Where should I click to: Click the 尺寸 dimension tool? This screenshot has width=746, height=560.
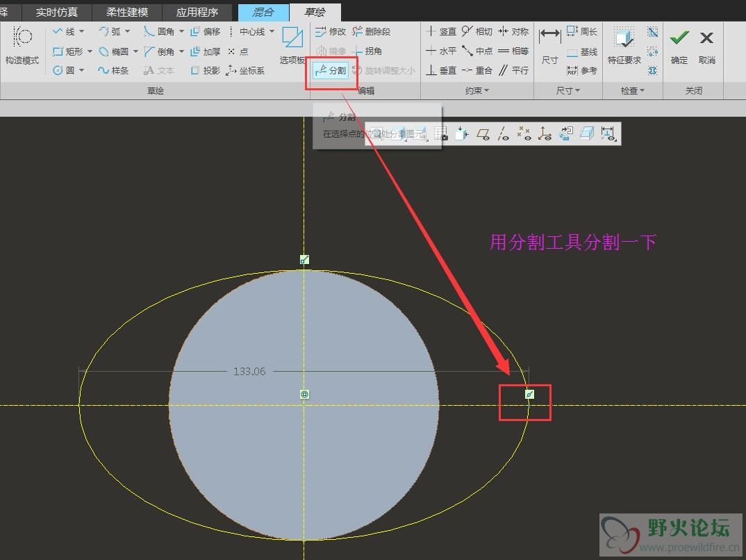point(549,45)
